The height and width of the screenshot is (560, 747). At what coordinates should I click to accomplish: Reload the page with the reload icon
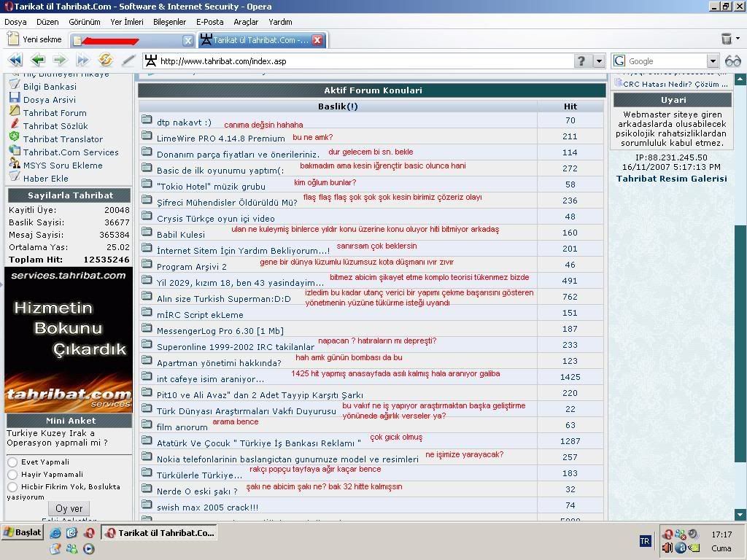105,60
